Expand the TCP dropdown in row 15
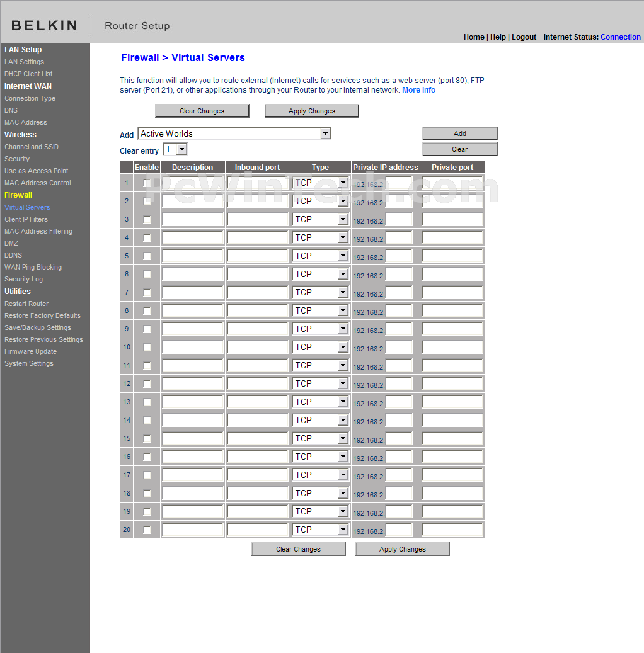 point(320,438)
